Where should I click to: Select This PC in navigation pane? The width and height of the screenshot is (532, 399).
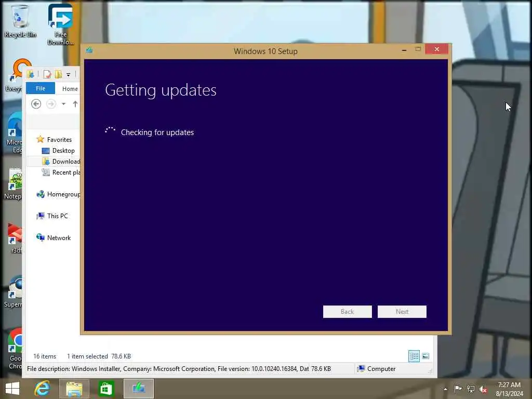(x=52, y=216)
